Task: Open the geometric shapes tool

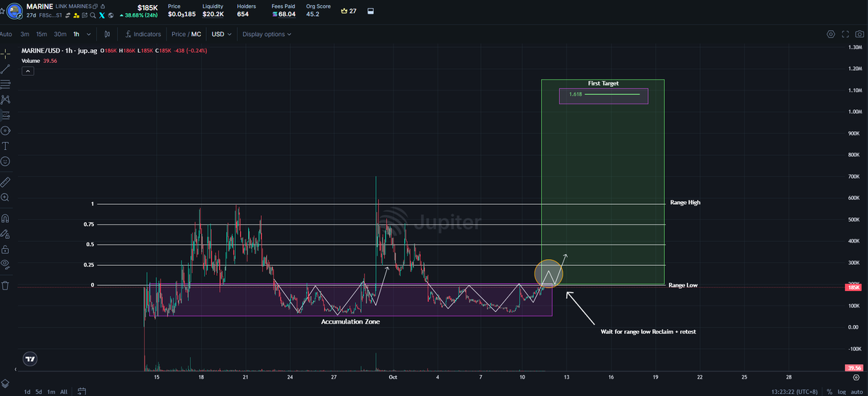Action: pos(6,130)
